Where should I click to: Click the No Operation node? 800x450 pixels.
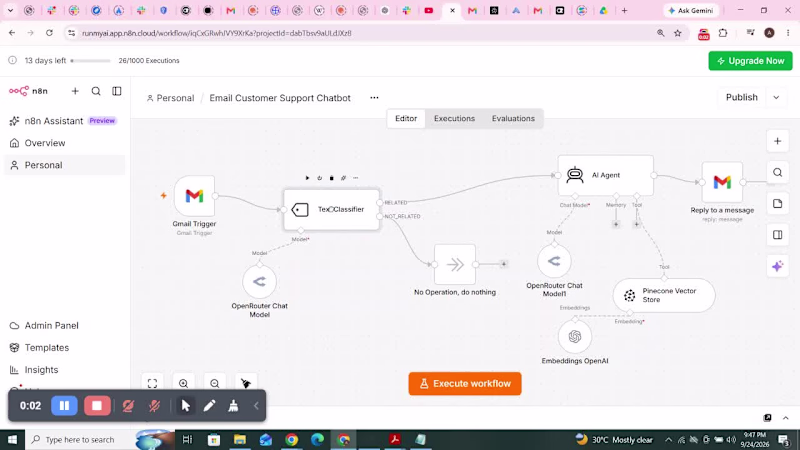pyautogui.click(x=455, y=264)
